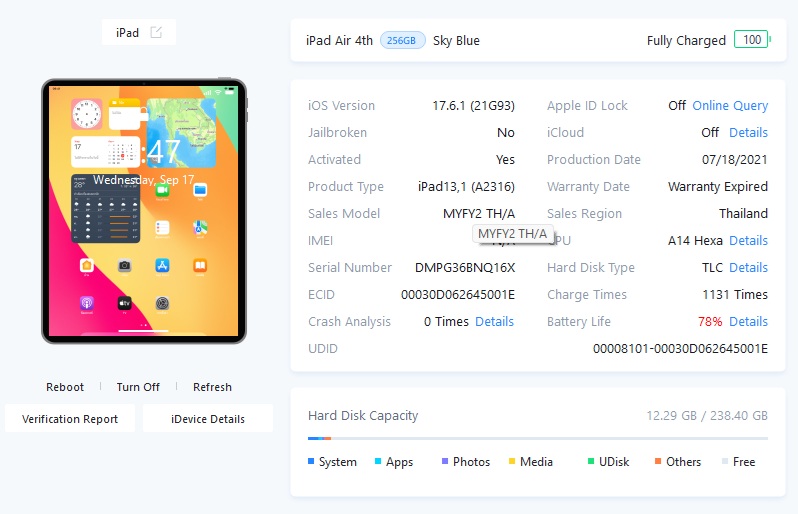The image size is (798, 514).
Task: Click the System blue legend swatch
Action: 311,461
